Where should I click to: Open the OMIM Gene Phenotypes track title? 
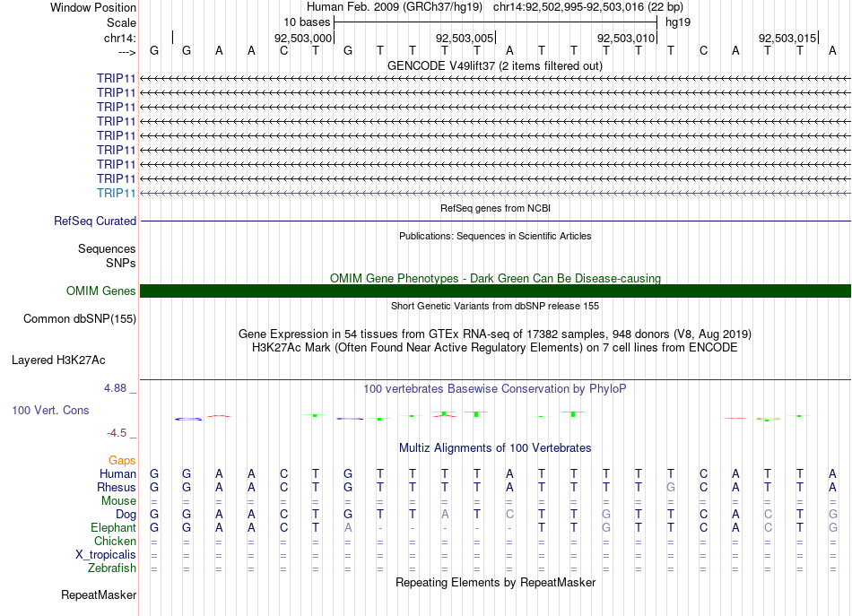[495, 278]
